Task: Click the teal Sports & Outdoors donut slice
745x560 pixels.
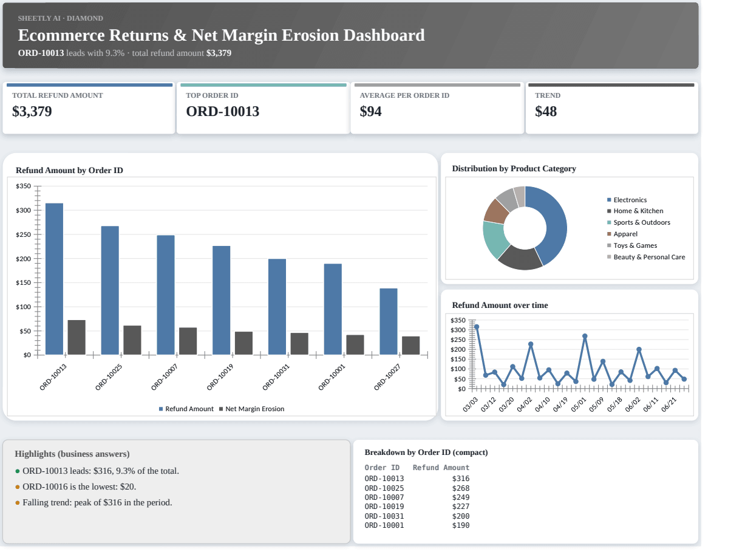Action: tap(494, 239)
